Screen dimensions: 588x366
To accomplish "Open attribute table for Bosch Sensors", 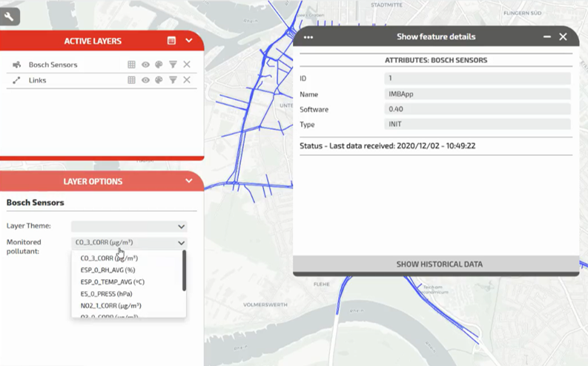I will click(x=131, y=65).
